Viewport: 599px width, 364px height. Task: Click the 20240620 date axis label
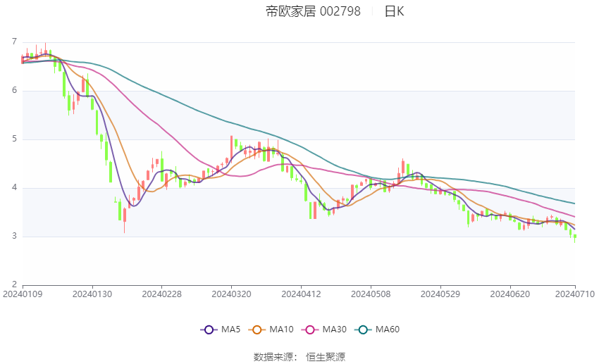[510, 294]
